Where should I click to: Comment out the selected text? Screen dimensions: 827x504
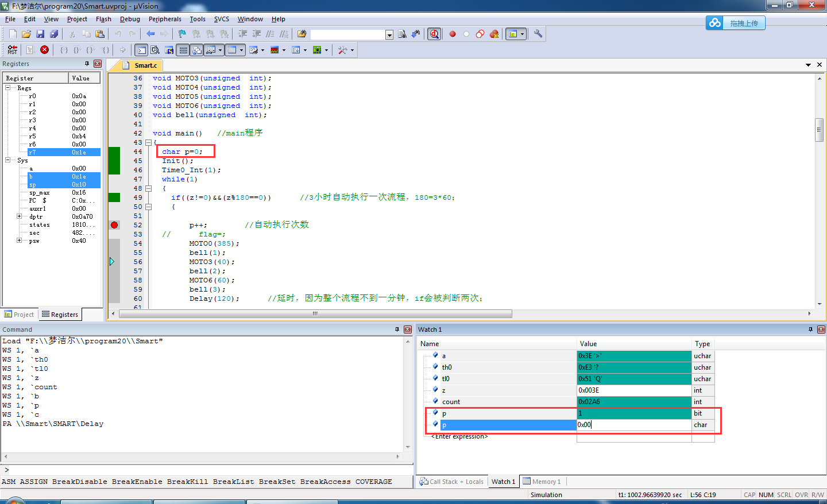pos(270,34)
